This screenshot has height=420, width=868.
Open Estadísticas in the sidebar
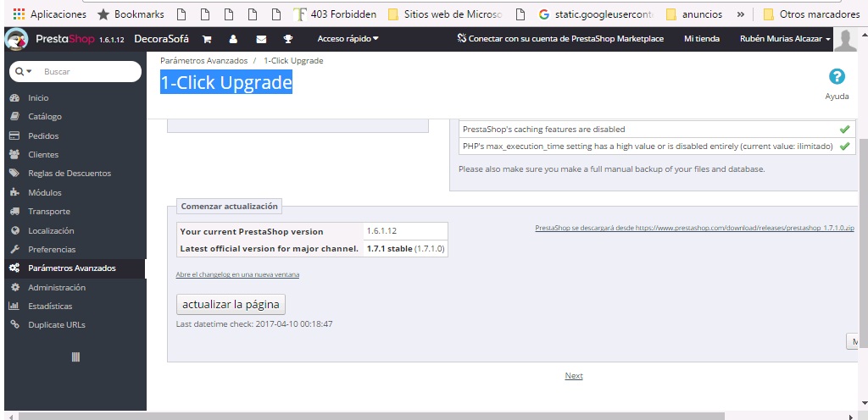tap(50, 307)
